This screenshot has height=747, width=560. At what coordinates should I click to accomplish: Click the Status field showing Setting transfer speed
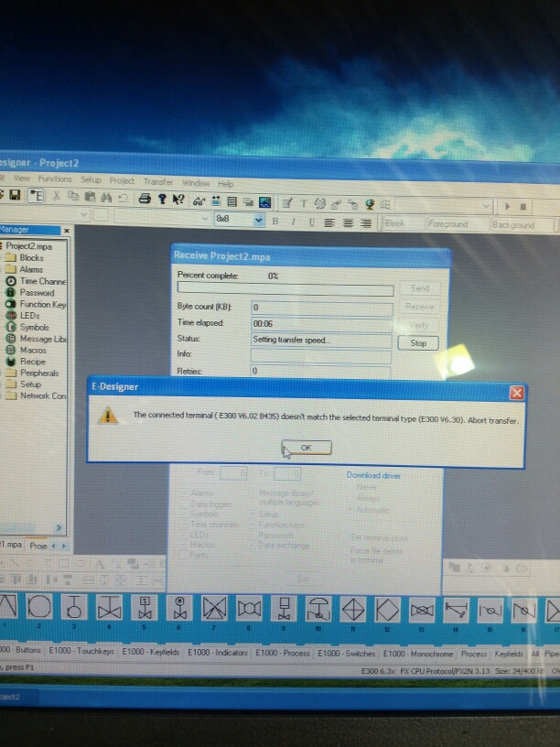[x=321, y=341]
